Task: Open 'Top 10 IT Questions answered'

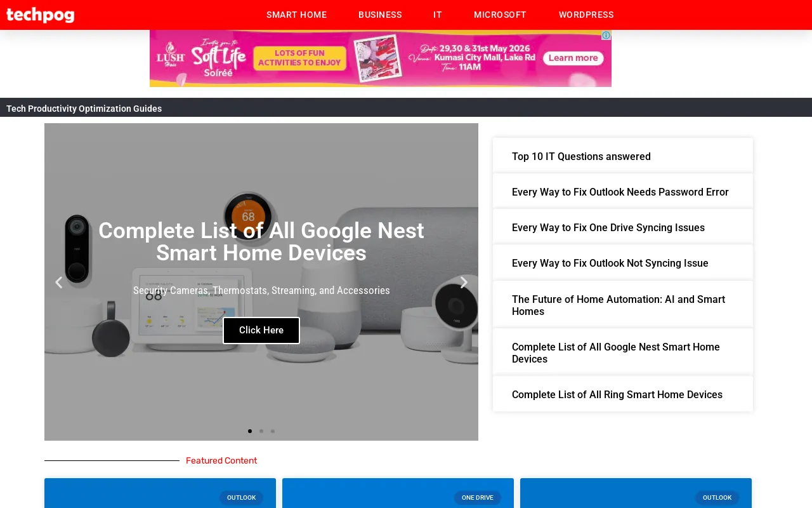Action: (x=581, y=156)
